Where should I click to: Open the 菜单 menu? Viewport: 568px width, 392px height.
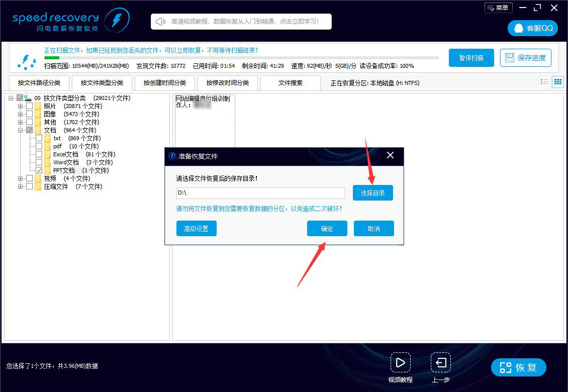tap(498, 8)
